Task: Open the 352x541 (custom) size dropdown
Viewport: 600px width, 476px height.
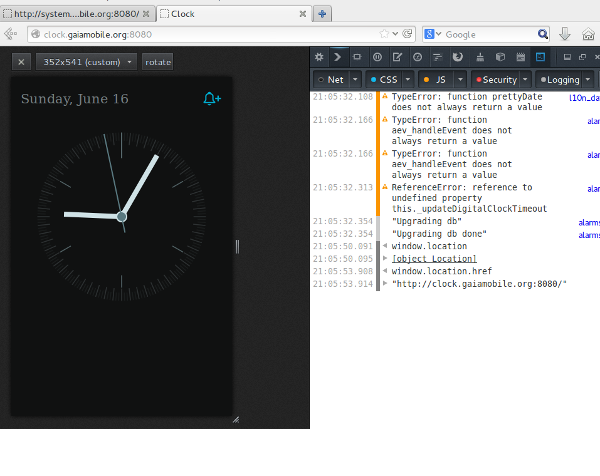Action: coord(87,61)
